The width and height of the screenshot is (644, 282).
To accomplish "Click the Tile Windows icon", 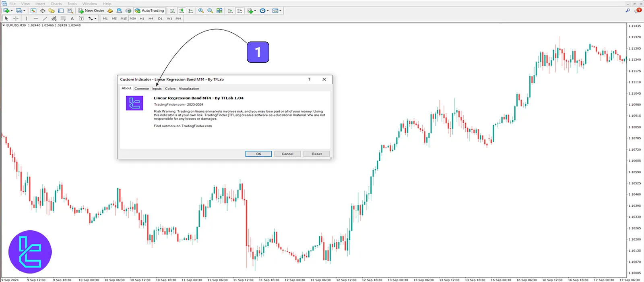I will click(x=219, y=11).
